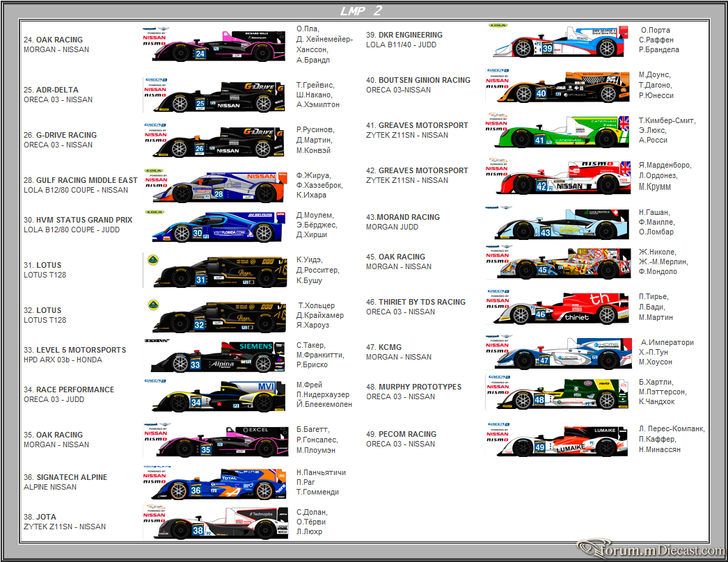The height and width of the screenshot is (562, 728).
Task: Click the Nissan Nismo badge beside car #46
Action: pyautogui.click(x=498, y=302)
